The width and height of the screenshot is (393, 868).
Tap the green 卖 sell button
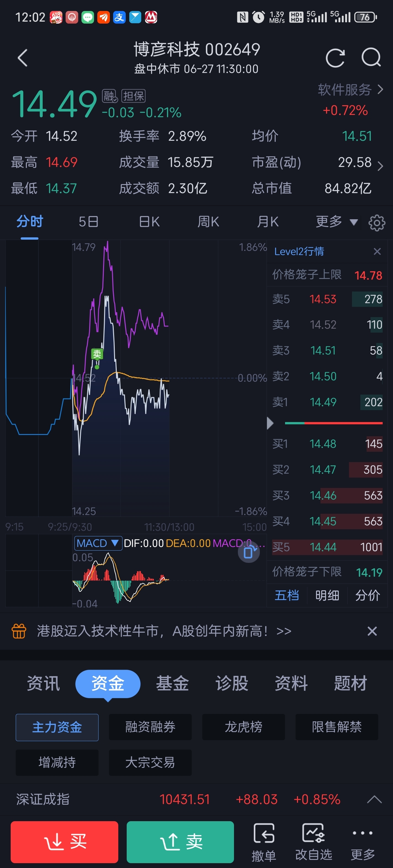point(180,842)
